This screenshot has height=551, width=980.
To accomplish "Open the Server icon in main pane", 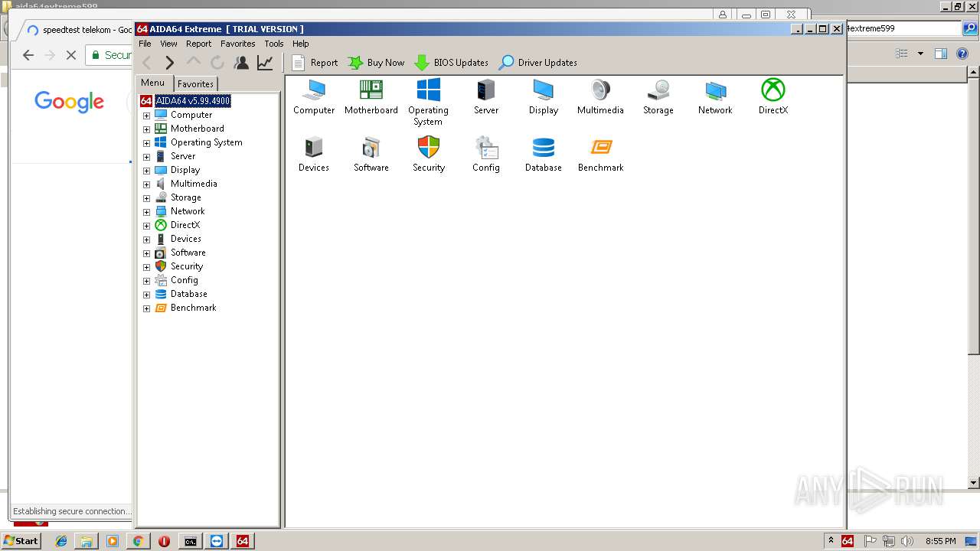I will point(486,90).
